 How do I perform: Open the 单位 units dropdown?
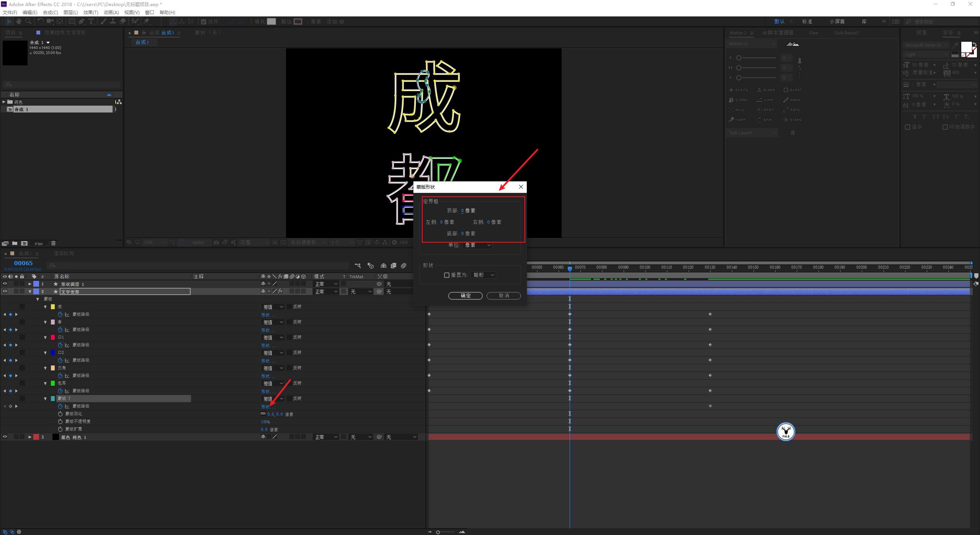pos(477,245)
